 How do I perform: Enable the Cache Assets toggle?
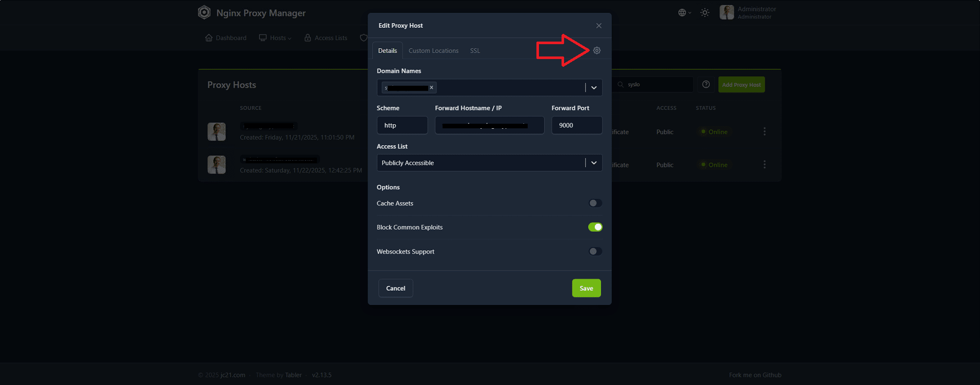click(595, 203)
